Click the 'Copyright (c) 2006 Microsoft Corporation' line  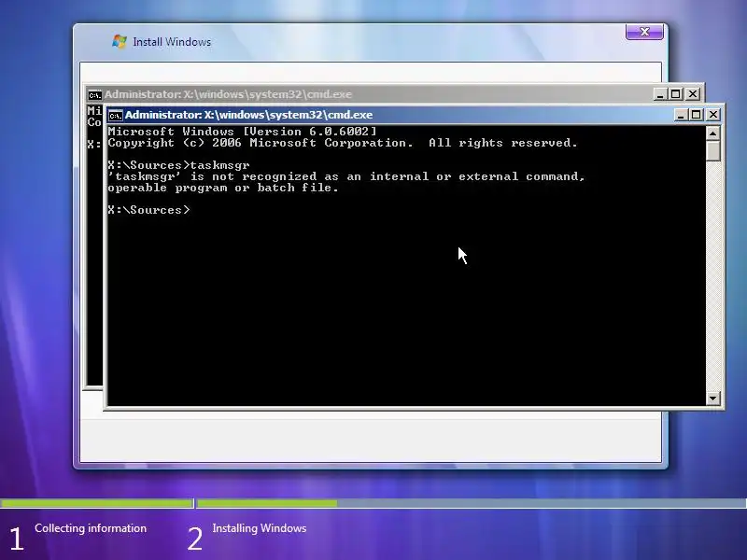click(342, 143)
